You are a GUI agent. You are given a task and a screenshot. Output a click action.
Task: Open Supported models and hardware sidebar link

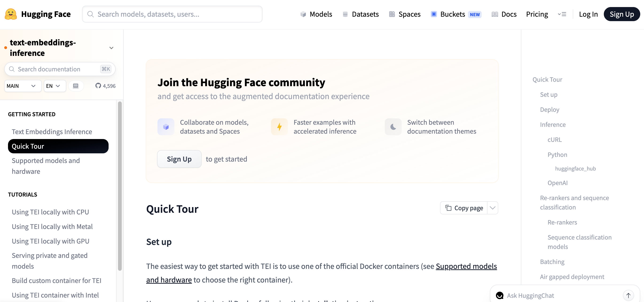pyautogui.click(x=46, y=166)
